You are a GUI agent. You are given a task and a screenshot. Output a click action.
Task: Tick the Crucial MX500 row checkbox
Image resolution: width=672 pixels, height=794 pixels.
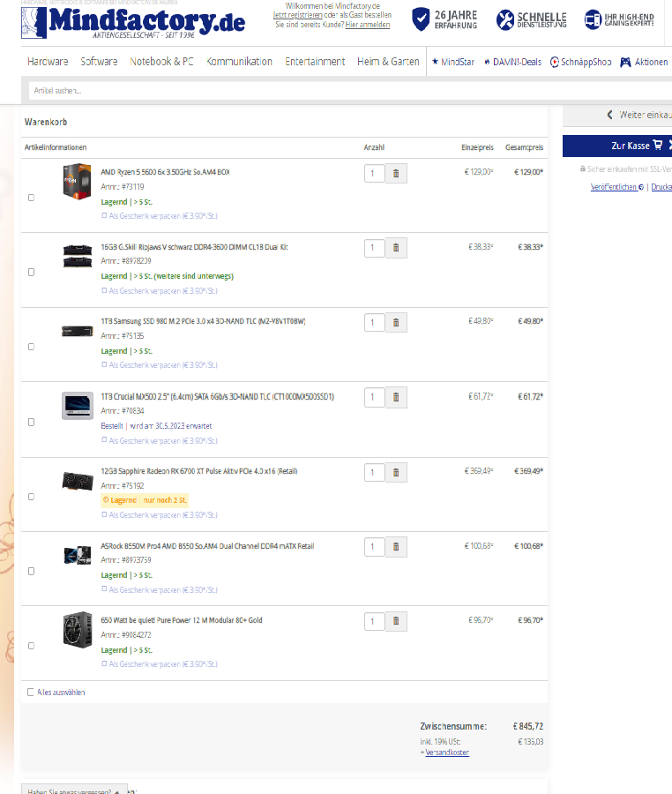[x=32, y=423]
